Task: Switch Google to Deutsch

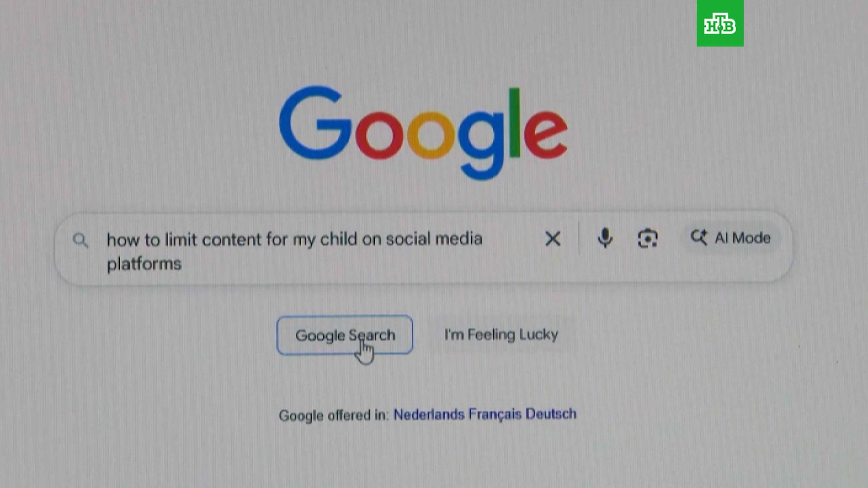Action: (x=551, y=414)
